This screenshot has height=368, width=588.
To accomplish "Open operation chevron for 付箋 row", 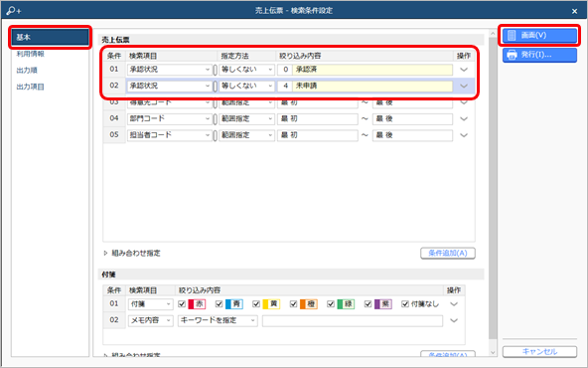I will pos(454,304).
